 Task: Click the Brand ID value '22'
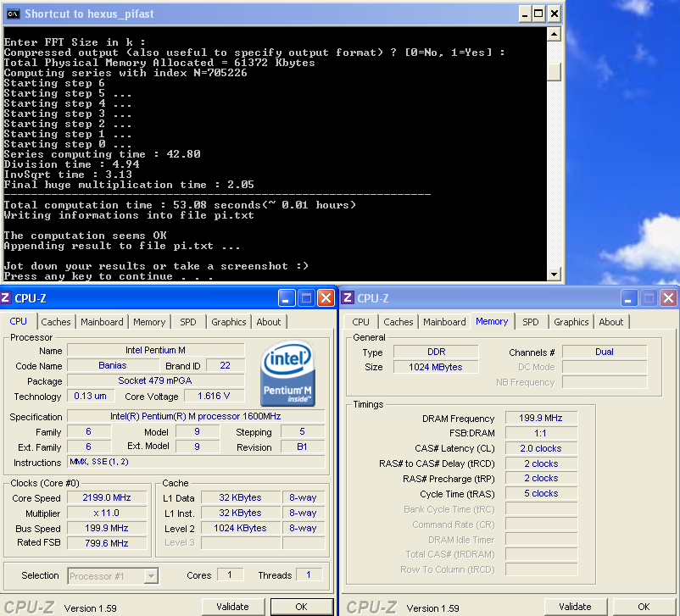click(225, 365)
